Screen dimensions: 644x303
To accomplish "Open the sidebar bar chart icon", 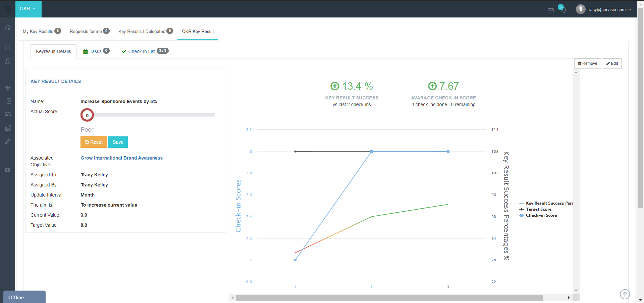I will (x=8, y=128).
